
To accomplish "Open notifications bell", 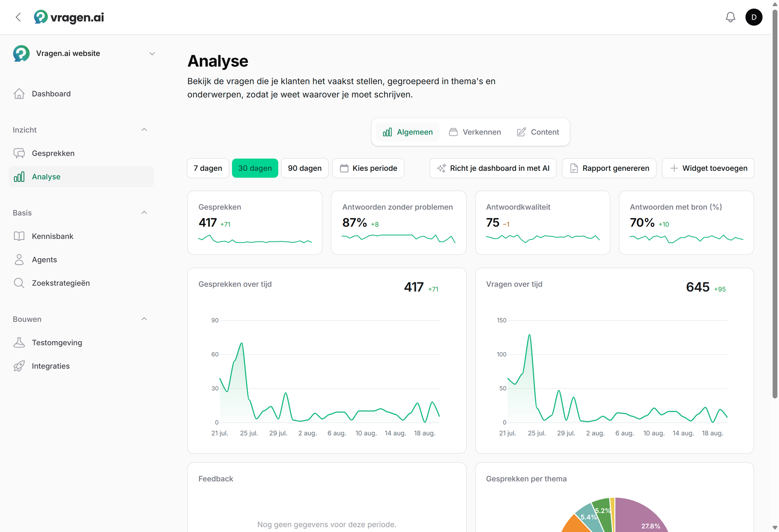I will pos(731,17).
